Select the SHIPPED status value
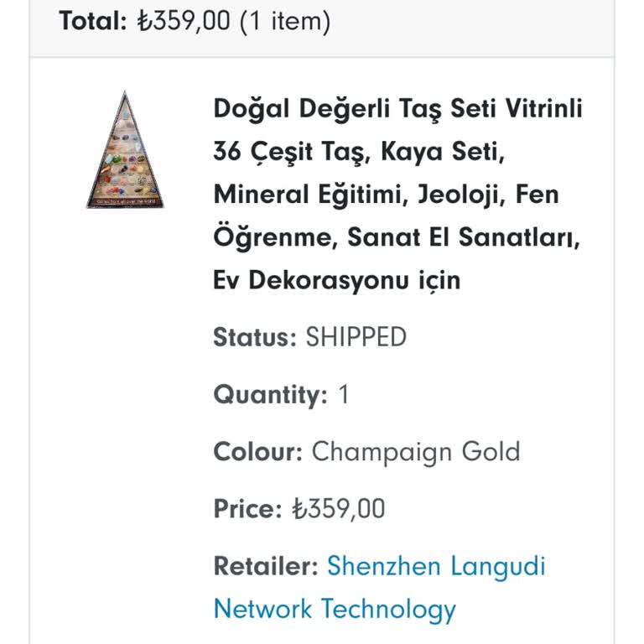 (356, 337)
